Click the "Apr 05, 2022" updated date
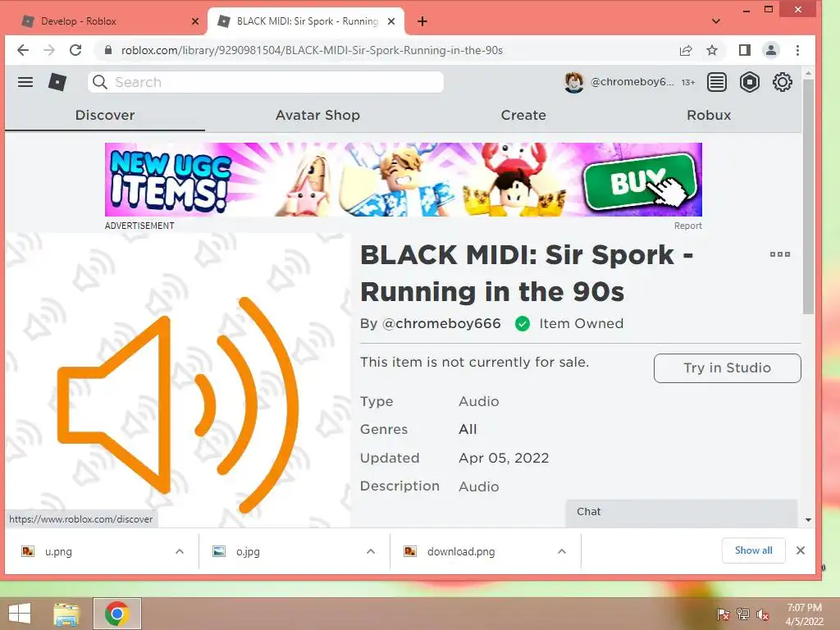 click(504, 458)
